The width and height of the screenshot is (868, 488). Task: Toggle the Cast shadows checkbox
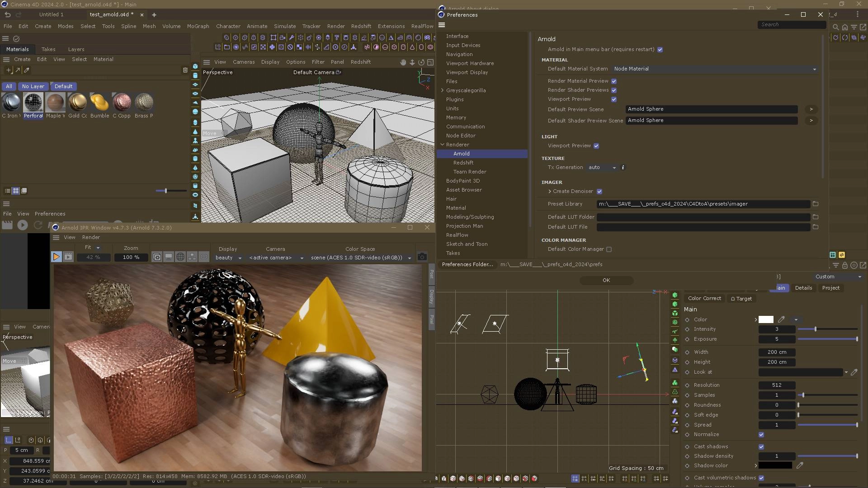(761, 447)
